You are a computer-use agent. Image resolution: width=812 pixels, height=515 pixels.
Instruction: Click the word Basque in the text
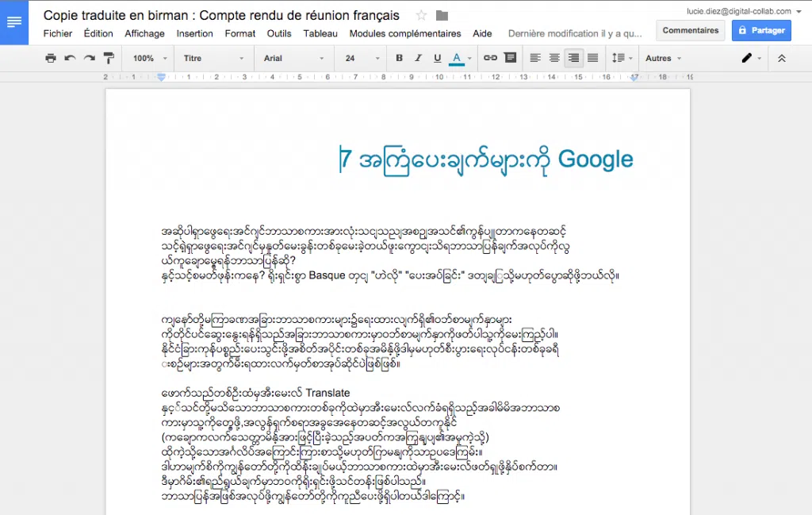click(x=327, y=275)
